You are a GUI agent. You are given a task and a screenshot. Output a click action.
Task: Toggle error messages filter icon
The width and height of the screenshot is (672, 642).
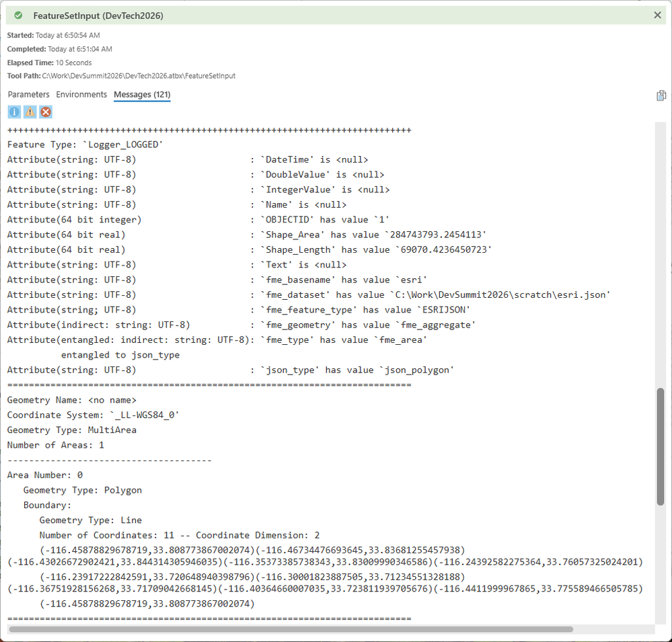(x=46, y=112)
